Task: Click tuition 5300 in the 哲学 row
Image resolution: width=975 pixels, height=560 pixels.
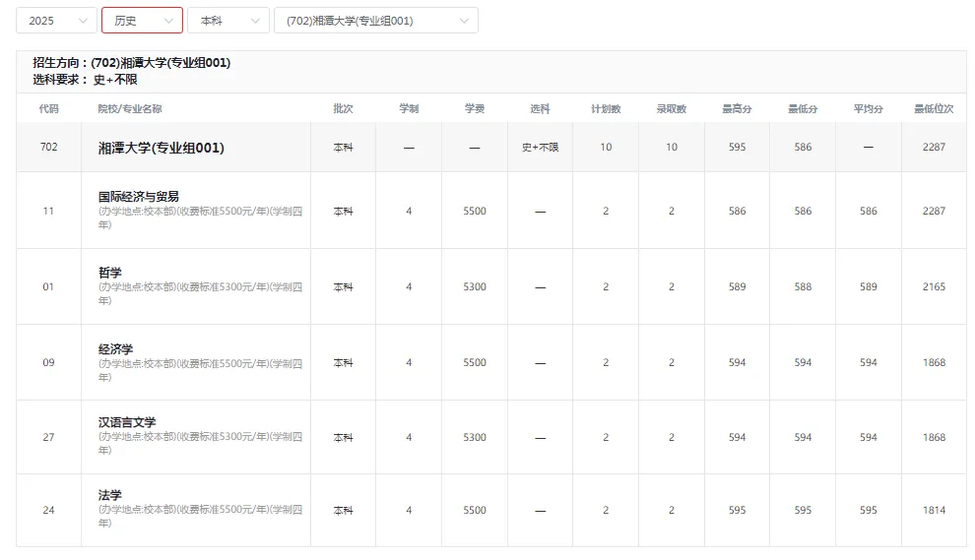Action: pos(475,287)
